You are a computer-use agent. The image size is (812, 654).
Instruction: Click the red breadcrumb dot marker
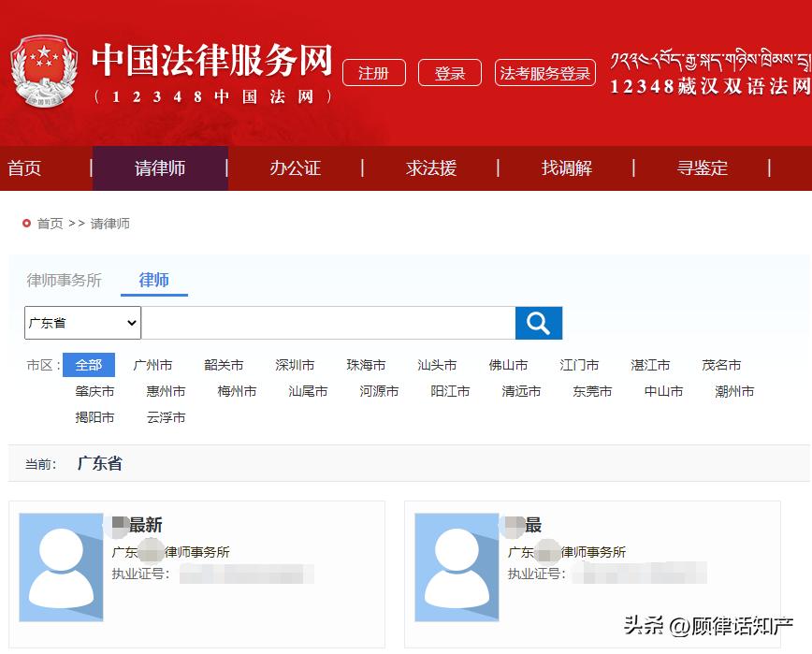click(x=28, y=224)
